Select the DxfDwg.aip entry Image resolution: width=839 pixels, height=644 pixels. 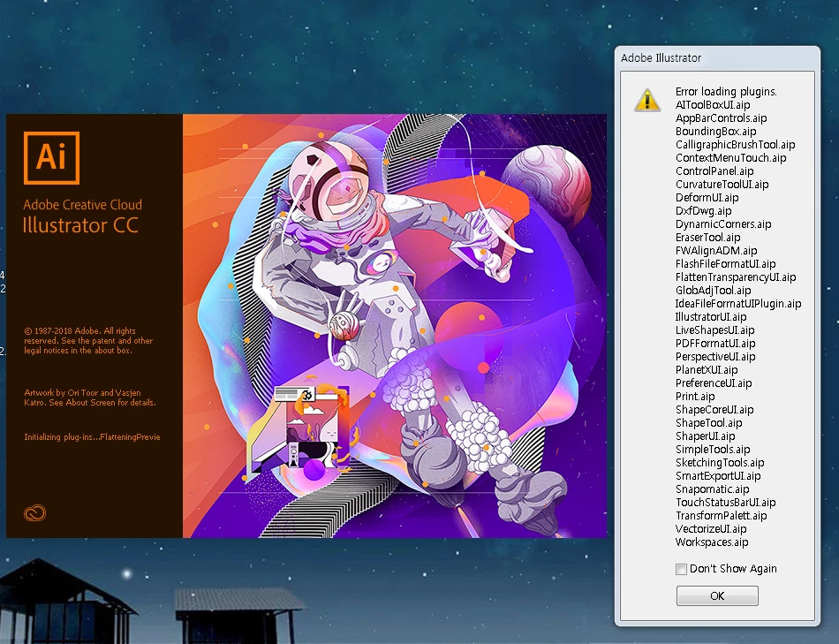coord(703,211)
